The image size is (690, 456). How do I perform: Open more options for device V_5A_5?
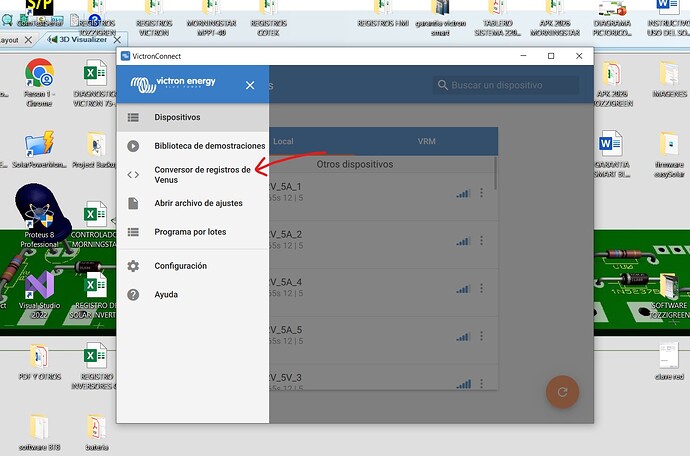481,336
